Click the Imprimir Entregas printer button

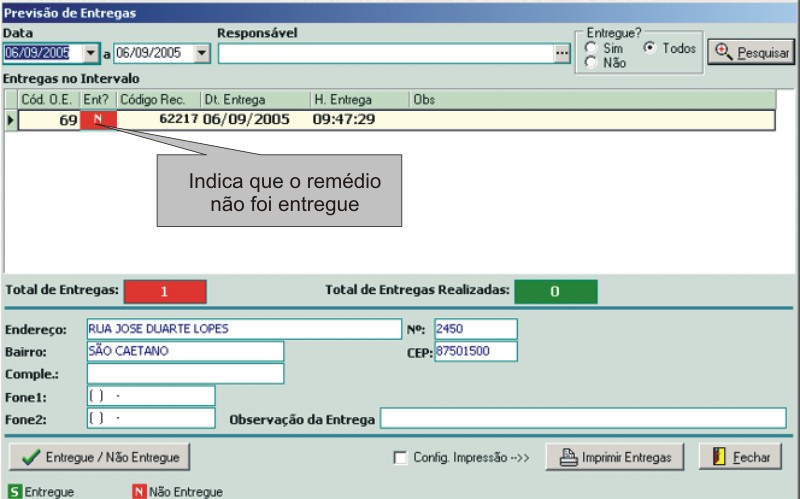pos(615,457)
